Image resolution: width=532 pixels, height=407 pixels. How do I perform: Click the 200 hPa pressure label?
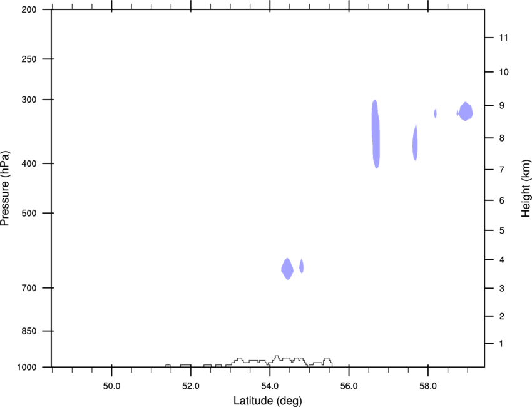[x=29, y=9]
